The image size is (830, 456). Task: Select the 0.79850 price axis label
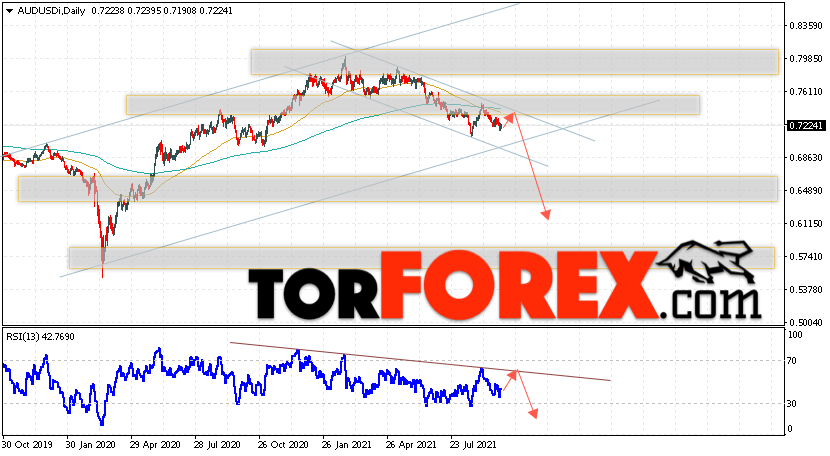point(806,59)
